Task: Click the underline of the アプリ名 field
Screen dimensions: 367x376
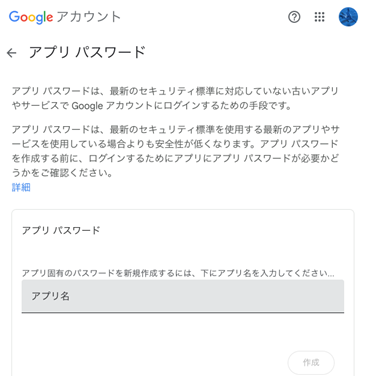Action: point(183,312)
